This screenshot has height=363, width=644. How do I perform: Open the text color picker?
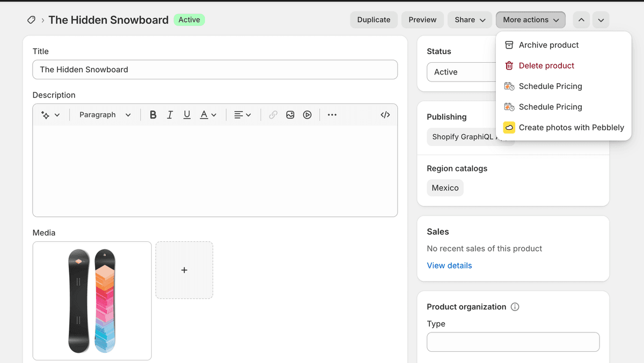click(x=208, y=115)
